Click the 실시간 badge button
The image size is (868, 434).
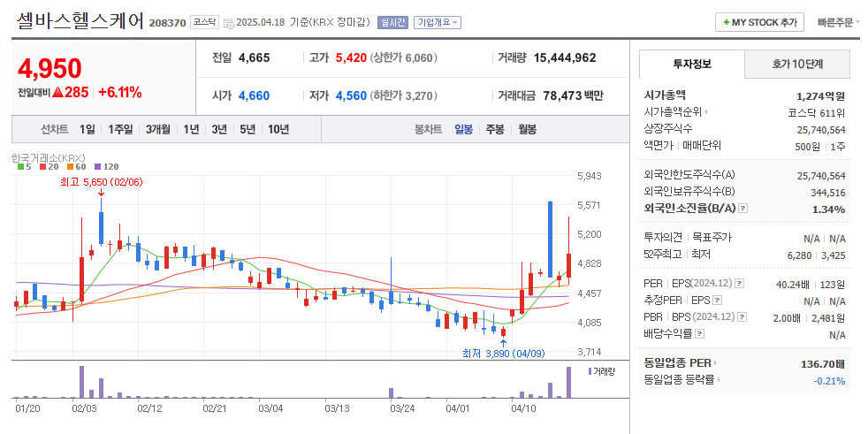pyautogui.click(x=392, y=23)
